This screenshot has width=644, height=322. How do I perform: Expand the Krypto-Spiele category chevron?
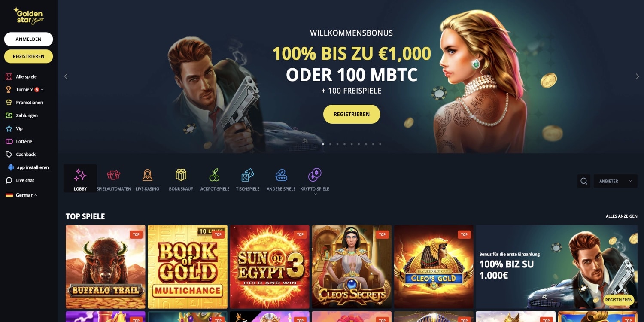[315, 194]
